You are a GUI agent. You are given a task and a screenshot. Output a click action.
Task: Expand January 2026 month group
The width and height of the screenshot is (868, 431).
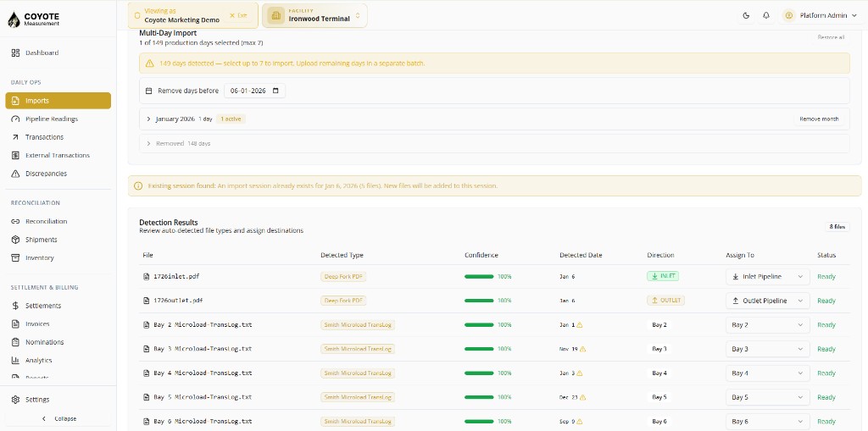[148, 119]
